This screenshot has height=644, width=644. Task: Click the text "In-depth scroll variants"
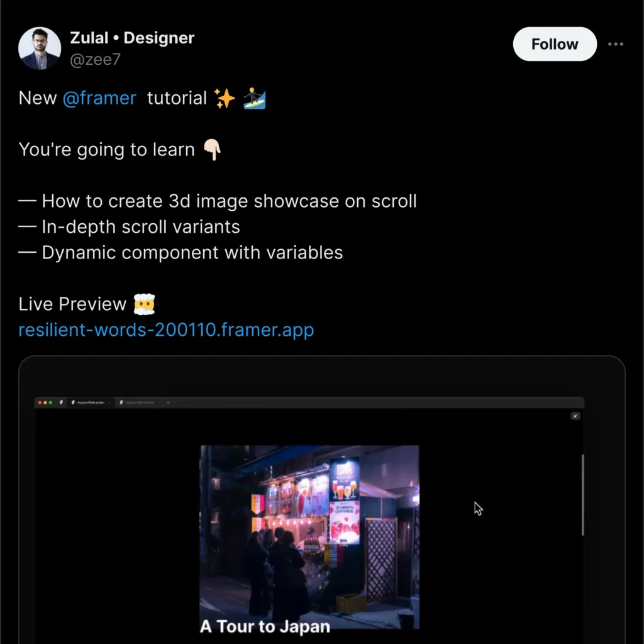141,226
